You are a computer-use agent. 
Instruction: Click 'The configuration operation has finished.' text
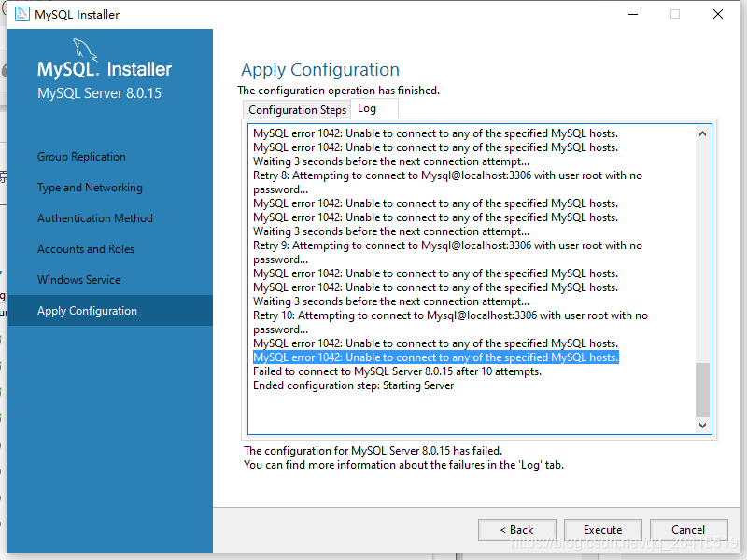point(338,91)
